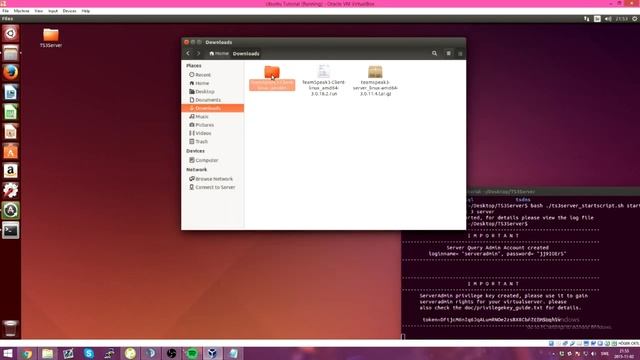Launch Firefox from the Ubuntu launcher

(x=11, y=73)
